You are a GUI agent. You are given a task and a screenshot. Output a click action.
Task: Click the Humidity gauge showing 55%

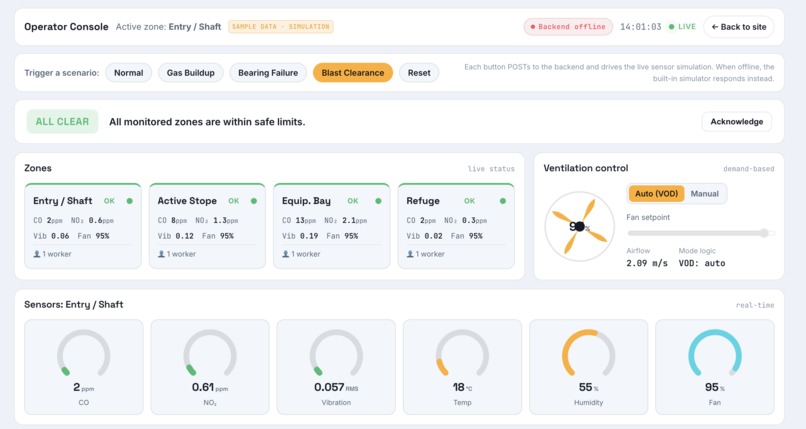589,367
